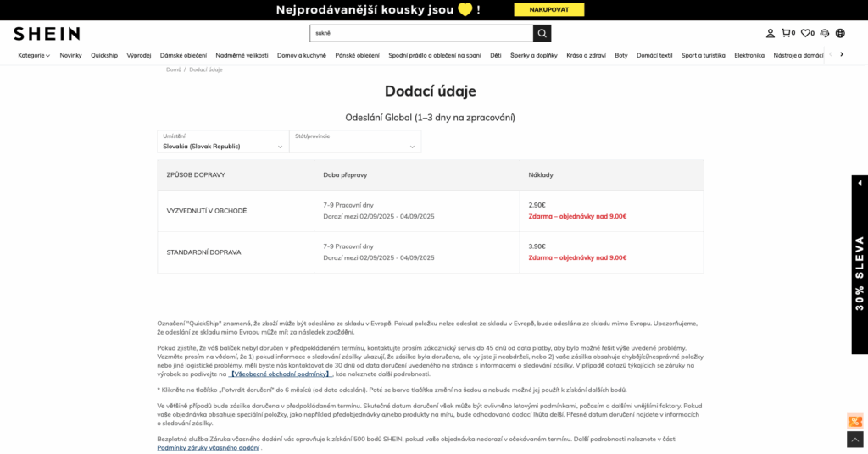This screenshot has width=868, height=454.
Task: Click into the search field
Action: (x=420, y=33)
